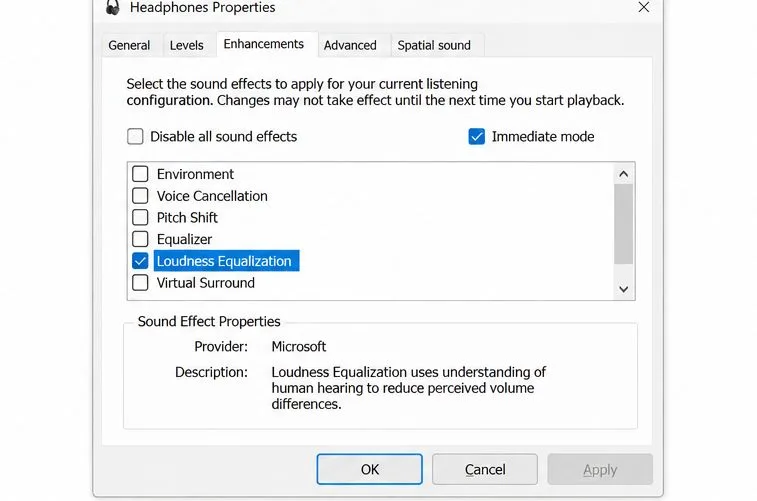The width and height of the screenshot is (757, 501).
Task: Click the effects list scrollbar thumb
Action: (623, 224)
